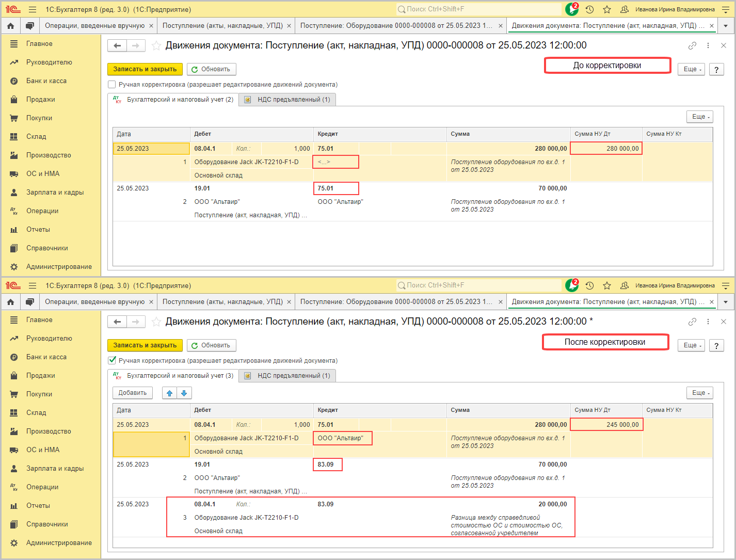Go back with arrow in До корректировки window
Screen dimensions: 736x560
117,46
